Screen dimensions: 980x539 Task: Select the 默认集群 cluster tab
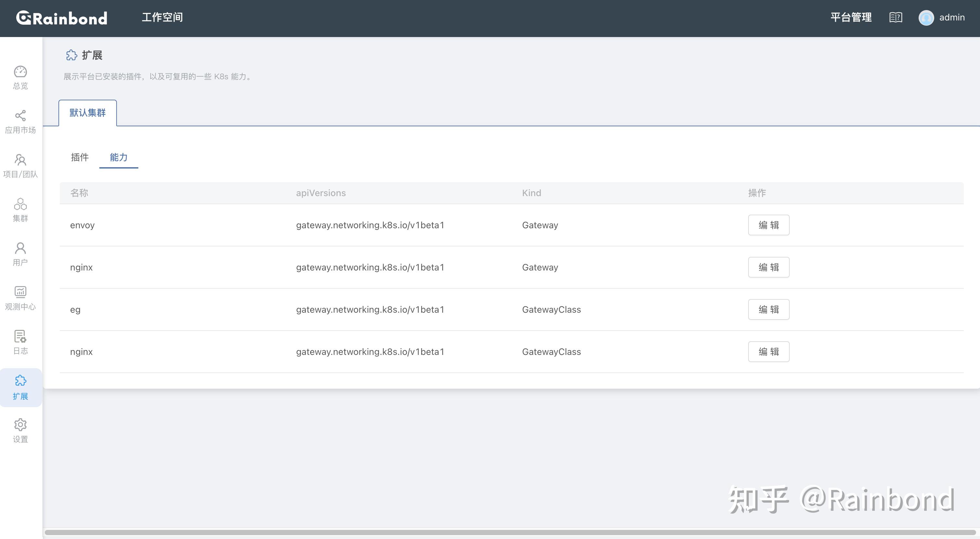pos(87,113)
